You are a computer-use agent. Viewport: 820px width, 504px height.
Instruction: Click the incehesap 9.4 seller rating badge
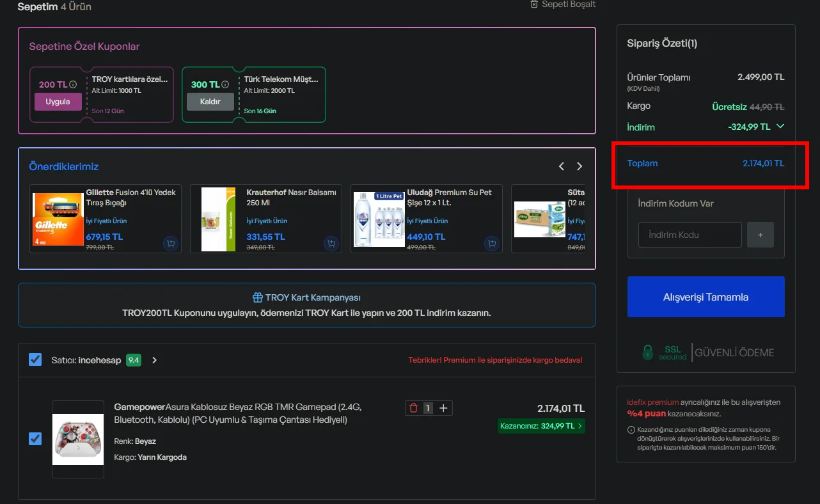[x=134, y=360]
